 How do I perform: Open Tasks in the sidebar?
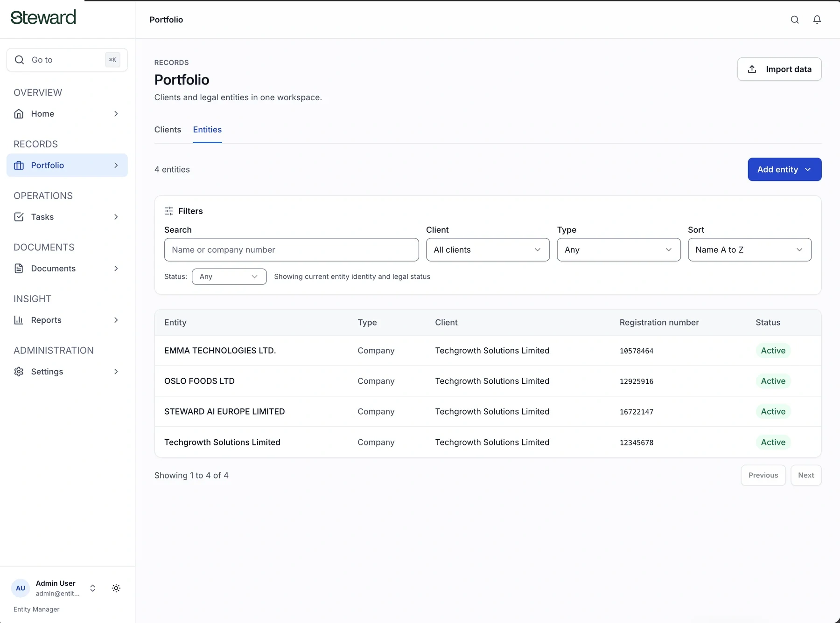[x=67, y=217]
